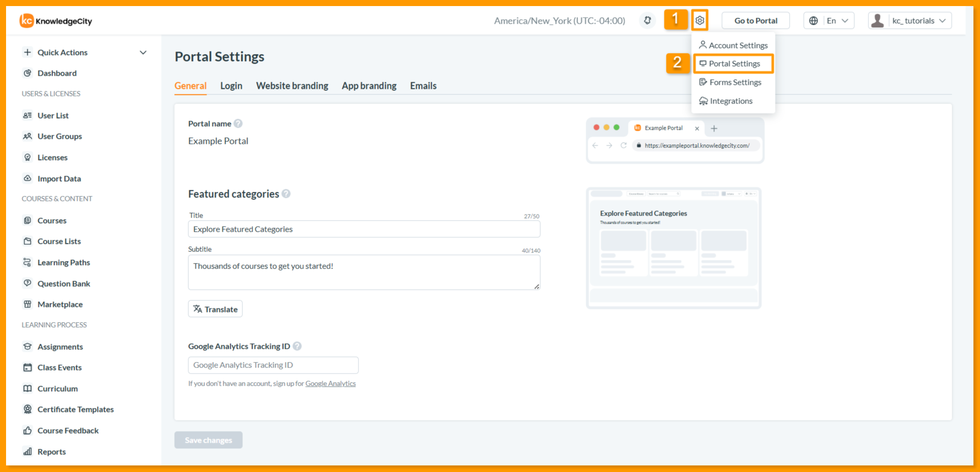Open the kc_tutorials user dropdown
Image resolution: width=980 pixels, height=472 pixels.
click(x=910, y=21)
